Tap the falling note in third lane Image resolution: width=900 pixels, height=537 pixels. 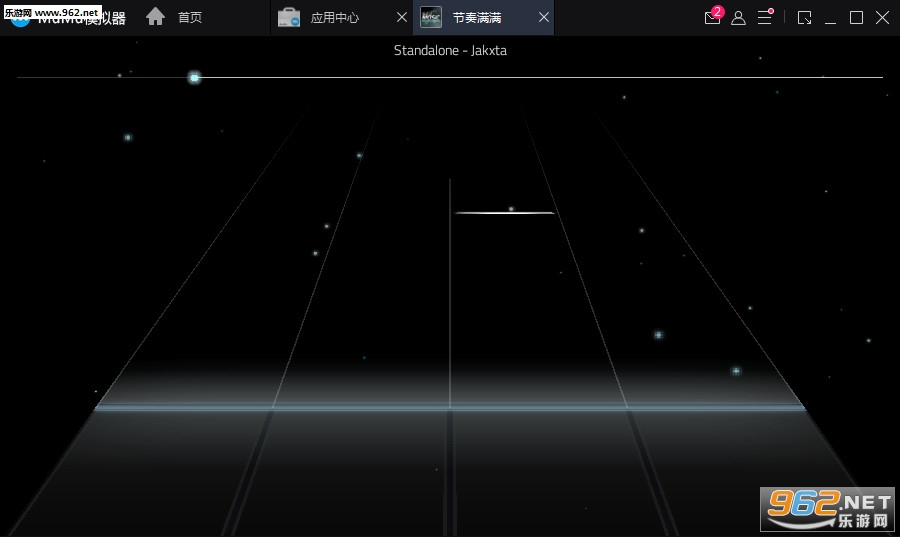(505, 212)
